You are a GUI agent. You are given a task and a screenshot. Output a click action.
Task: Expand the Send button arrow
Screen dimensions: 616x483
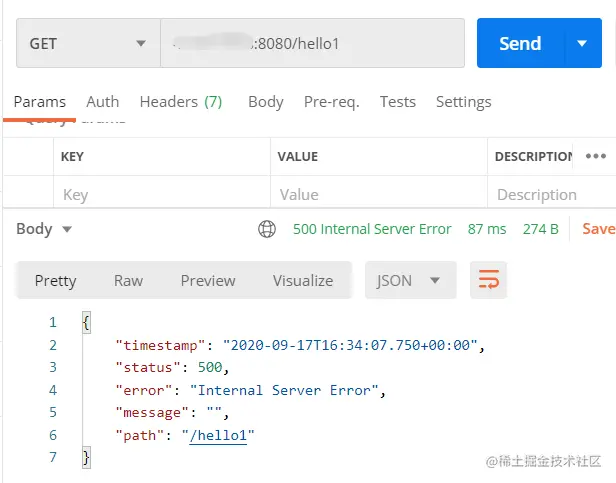point(582,44)
